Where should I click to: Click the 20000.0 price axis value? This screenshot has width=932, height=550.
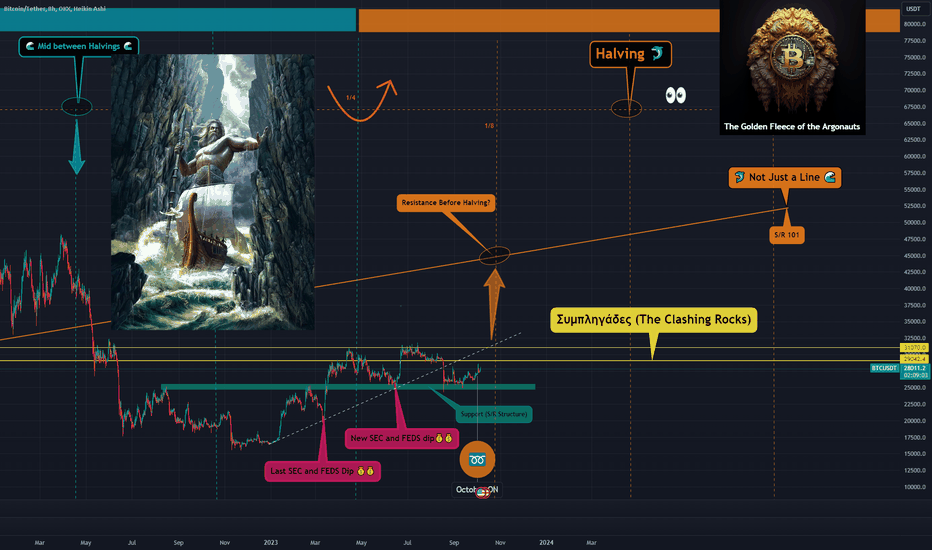[x=915, y=420]
